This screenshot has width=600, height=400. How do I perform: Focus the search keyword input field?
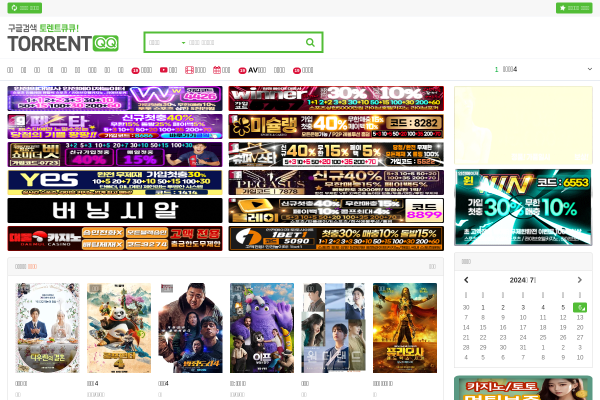[245, 42]
